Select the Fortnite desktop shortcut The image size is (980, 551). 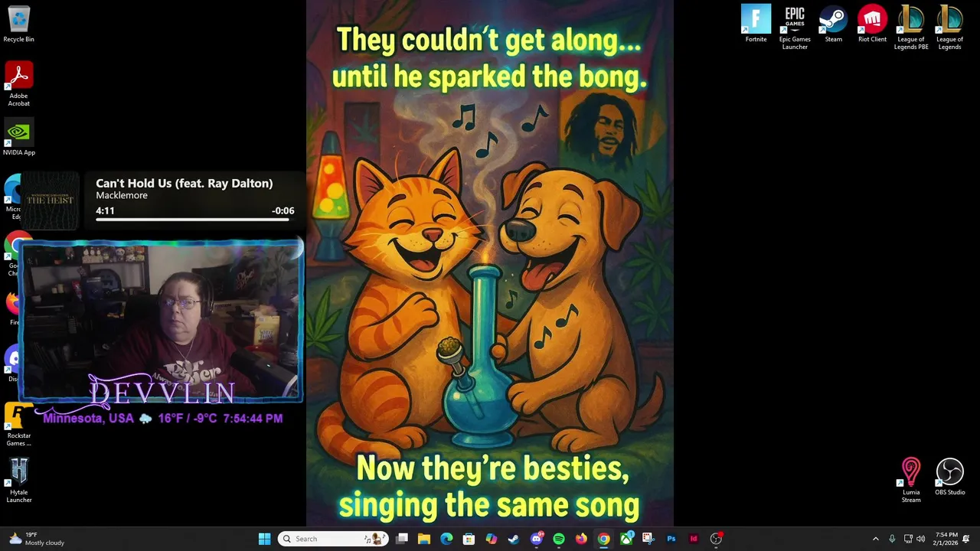756,24
